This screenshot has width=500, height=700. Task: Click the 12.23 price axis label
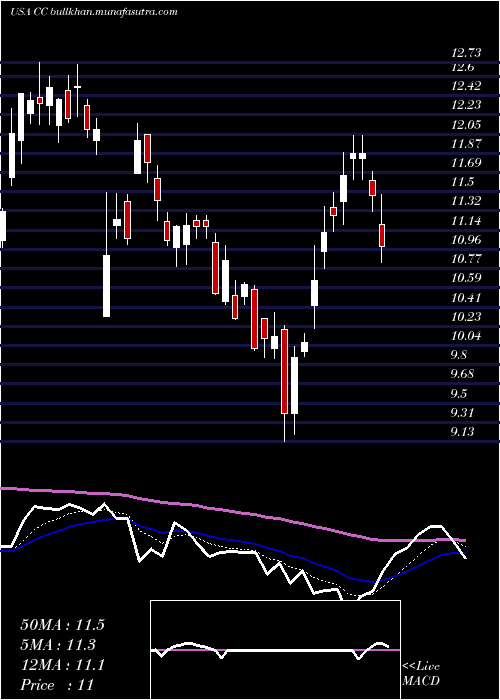[x=466, y=105]
